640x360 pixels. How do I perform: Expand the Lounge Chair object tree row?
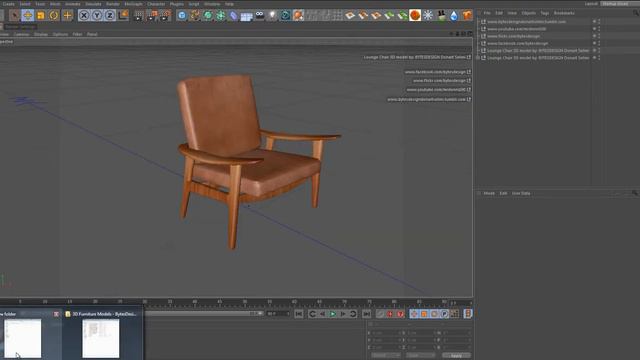(x=478, y=58)
